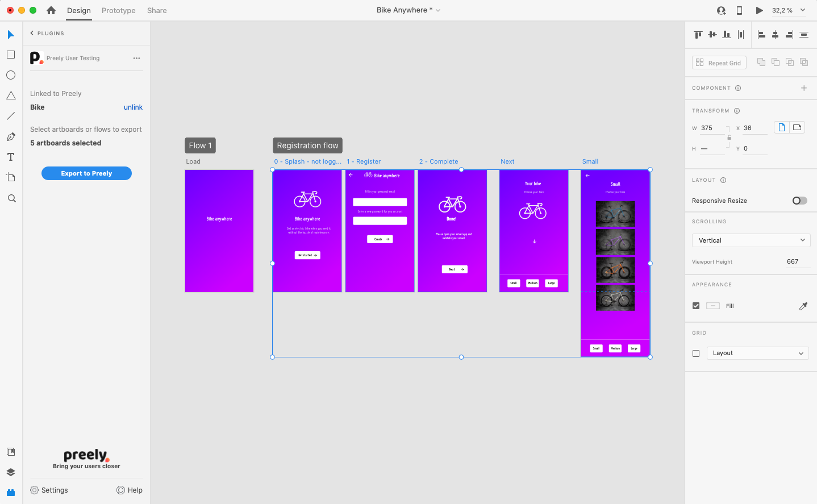
Task: Select the Text tool
Action: pos(10,157)
